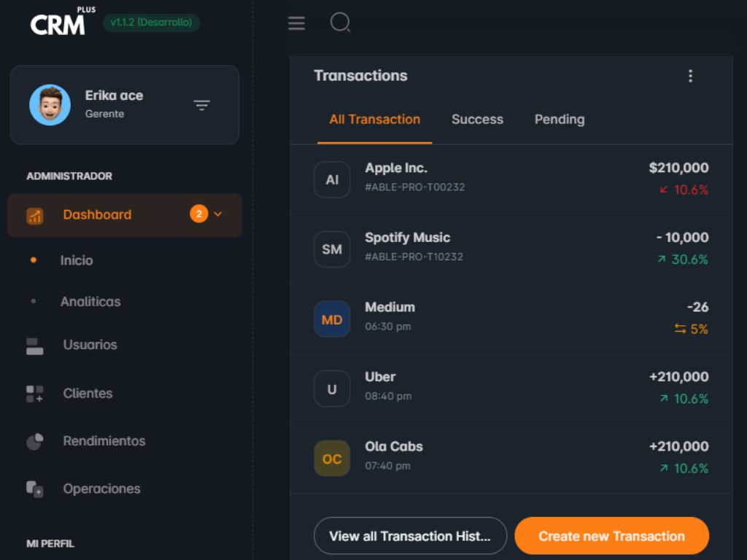Click the Dashboard chart icon
This screenshot has width=747, height=560.
pos(35,216)
